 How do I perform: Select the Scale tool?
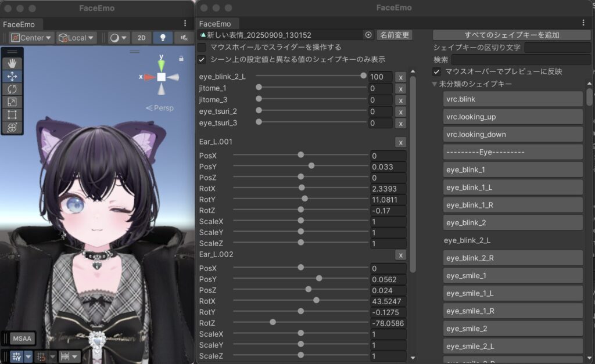click(x=12, y=102)
